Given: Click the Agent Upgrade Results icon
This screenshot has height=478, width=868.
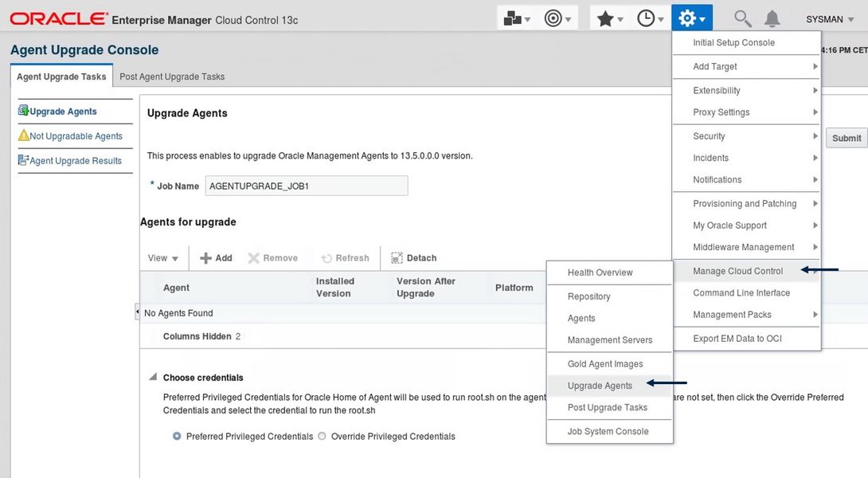Looking at the screenshot, I should pyautogui.click(x=23, y=160).
